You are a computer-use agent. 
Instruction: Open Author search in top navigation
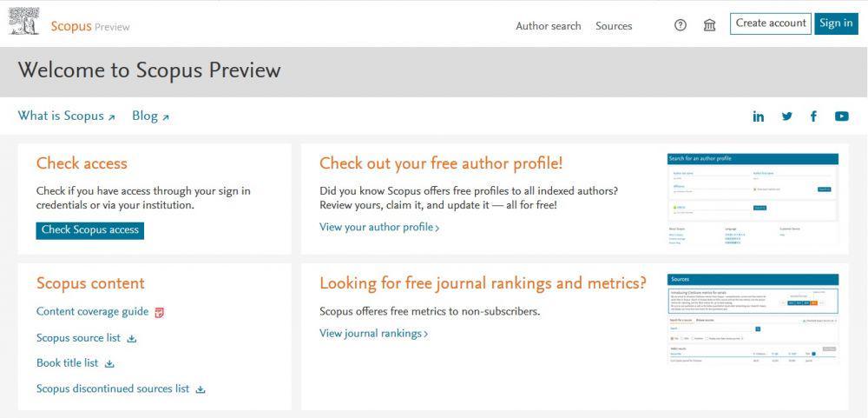pyautogui.click(x=548, y=26)
